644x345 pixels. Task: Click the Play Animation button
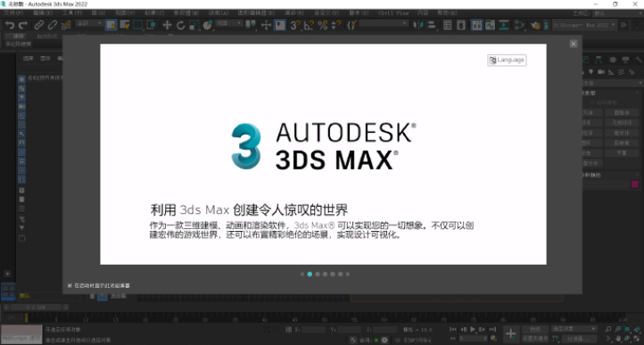[473, 329]
